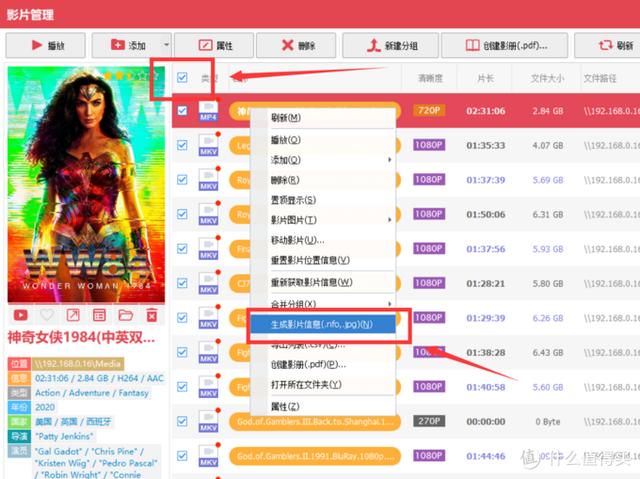
Task: Expand the 添加 toolbar dropdown arrow
Action: click(166, 45)
